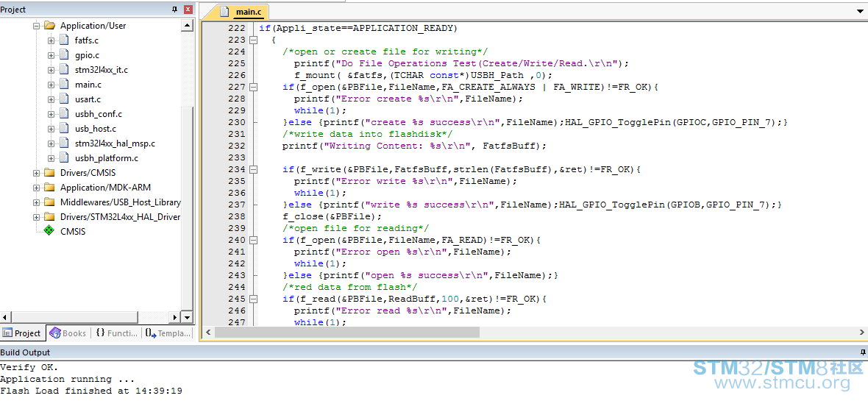Viewport: 868px width, 401px height.
Task: Collapse the Application/User folder
Action: 37,26
